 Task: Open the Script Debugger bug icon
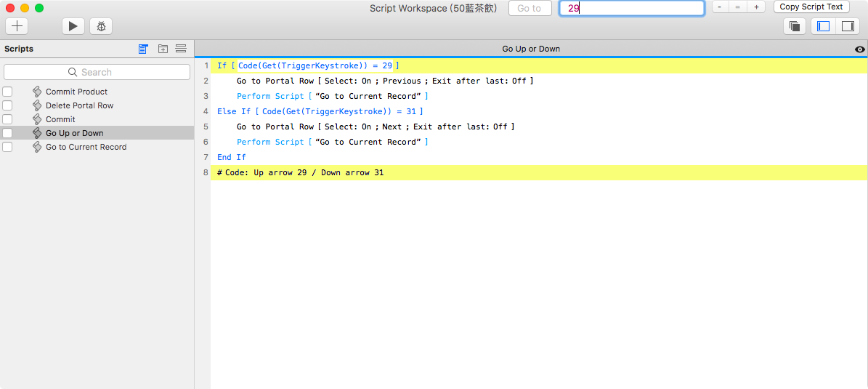pos(101,26)
